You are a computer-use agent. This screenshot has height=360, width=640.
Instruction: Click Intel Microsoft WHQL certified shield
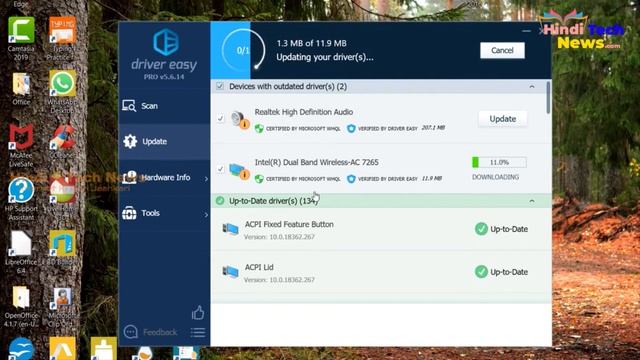[x=259, y=179]
